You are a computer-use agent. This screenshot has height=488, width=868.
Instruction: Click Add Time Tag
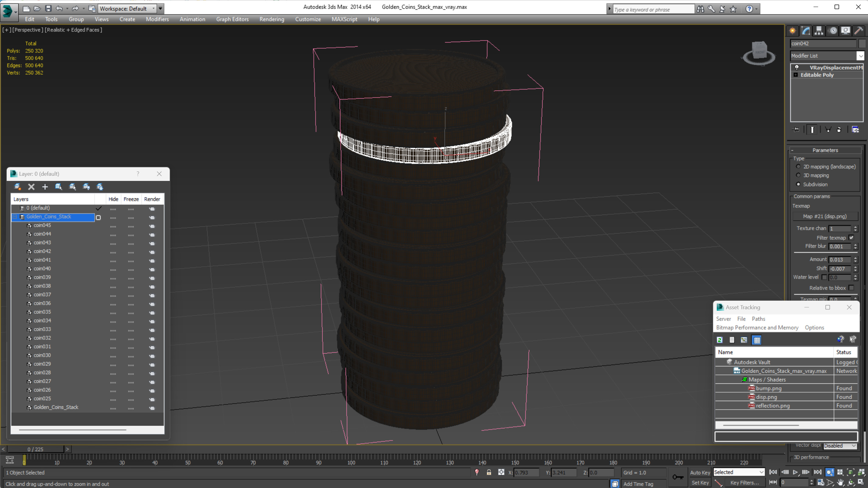tap(638, 484)
